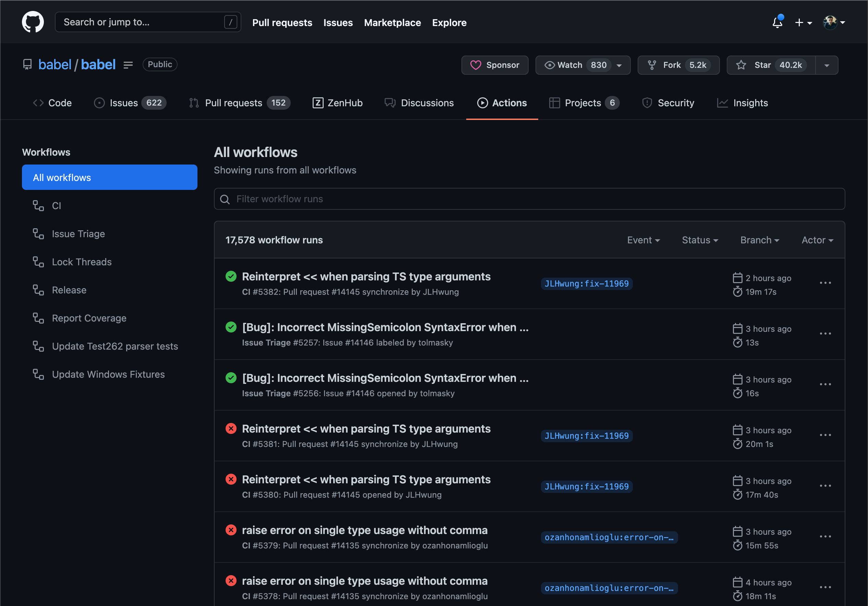Open the more options menu for Issue Triage #5256
868x606 pixels.
[x=825, y=385]
